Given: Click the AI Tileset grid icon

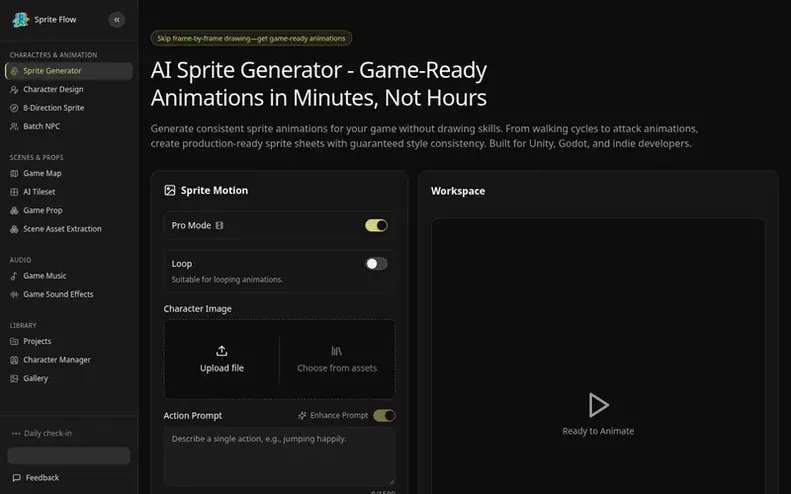Looking at the screenshot, I should [14, 192].
